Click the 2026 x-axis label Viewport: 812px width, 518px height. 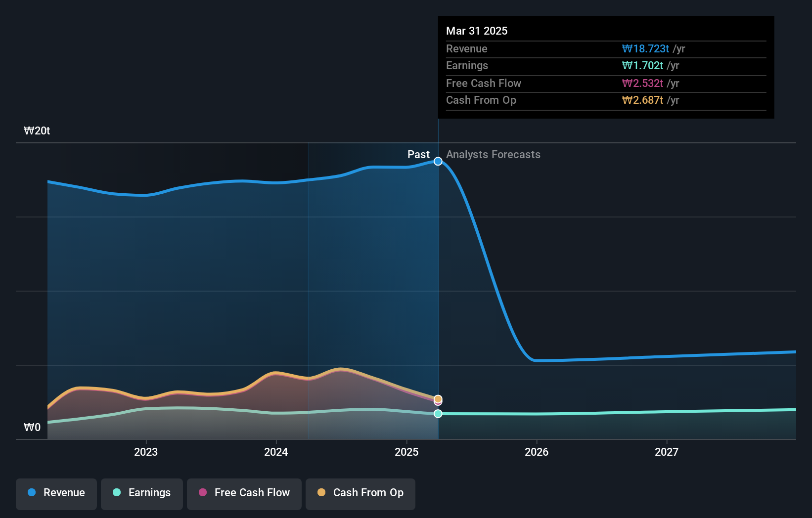click(x=537, y=452)
